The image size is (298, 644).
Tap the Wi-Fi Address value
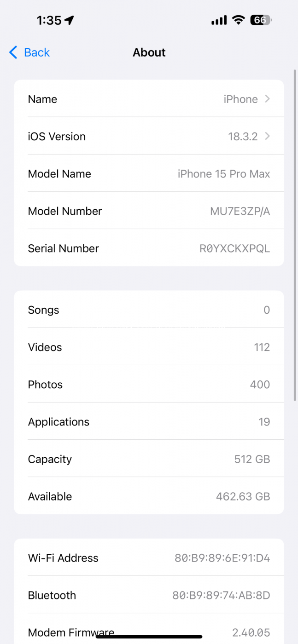point(222,558)
